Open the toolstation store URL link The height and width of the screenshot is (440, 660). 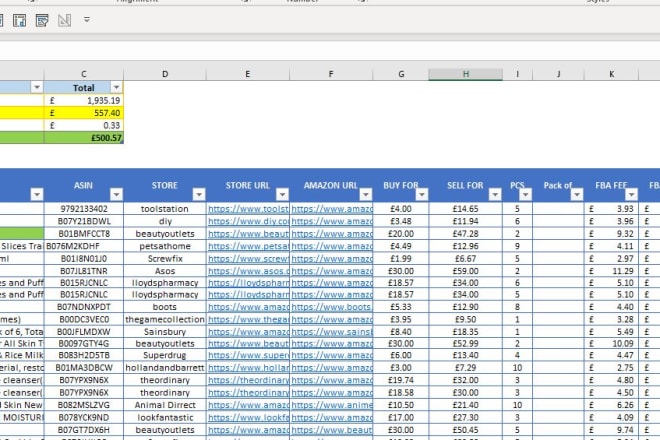click(x=248, y=209)
